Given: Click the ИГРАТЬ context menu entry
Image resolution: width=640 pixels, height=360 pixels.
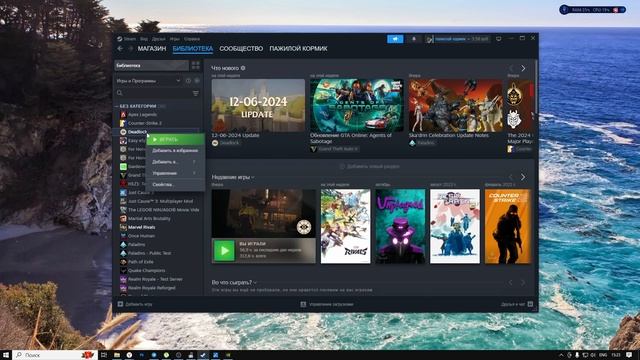Looking at the screenshot, I should (176, 139).
